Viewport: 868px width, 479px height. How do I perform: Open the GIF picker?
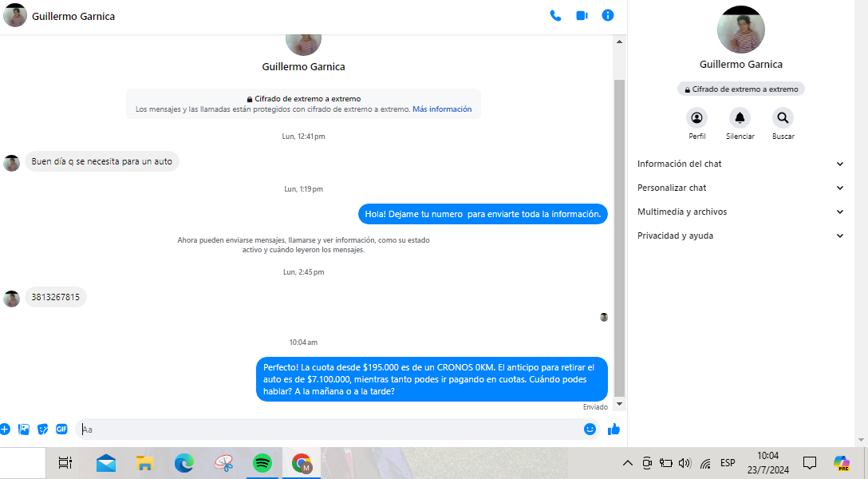[61, 429]
